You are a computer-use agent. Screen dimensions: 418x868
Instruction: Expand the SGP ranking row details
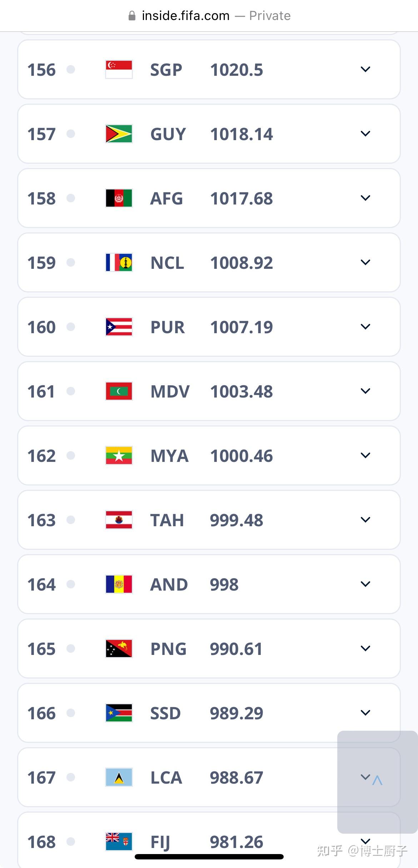pos(365,69)
